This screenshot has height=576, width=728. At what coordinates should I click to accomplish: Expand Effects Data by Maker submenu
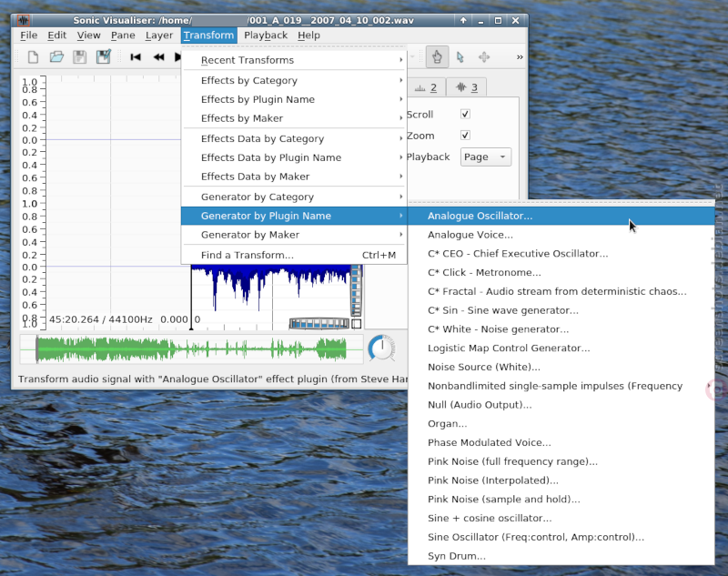click(294, 177)
